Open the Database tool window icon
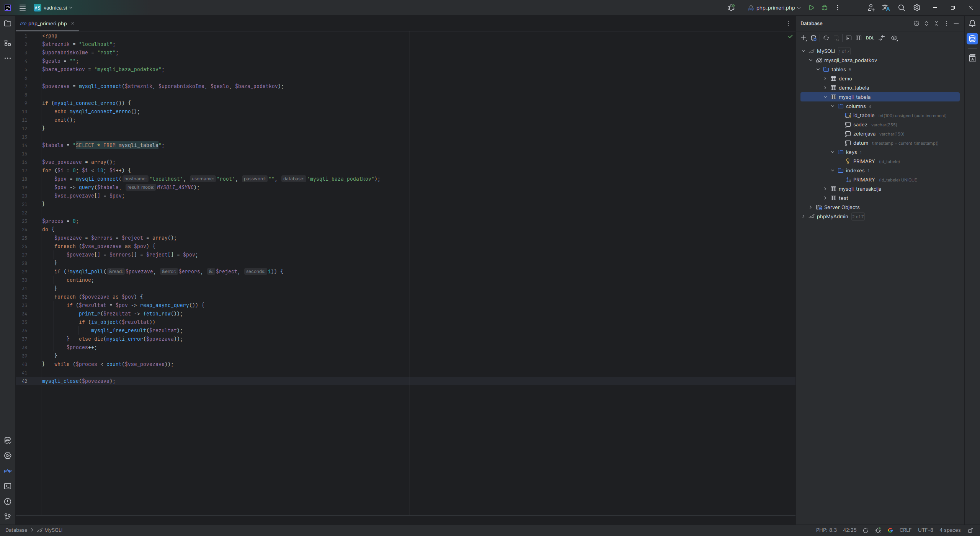 [972, 39]
